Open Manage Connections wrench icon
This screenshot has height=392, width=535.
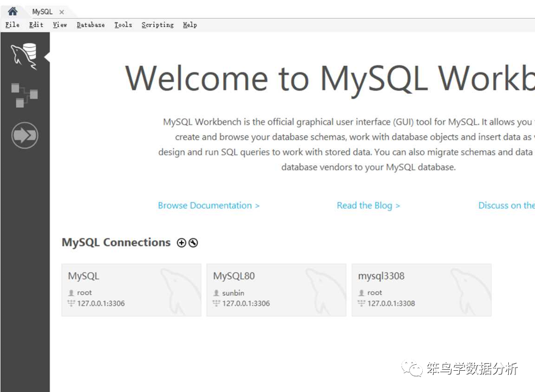[193, 243]
